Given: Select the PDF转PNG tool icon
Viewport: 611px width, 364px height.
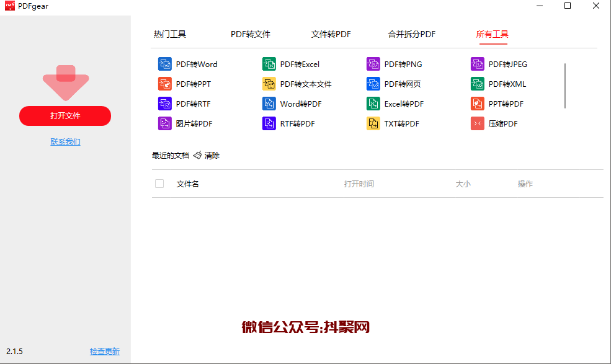Looking at the screenshot, I should click(x=373, y=64).
